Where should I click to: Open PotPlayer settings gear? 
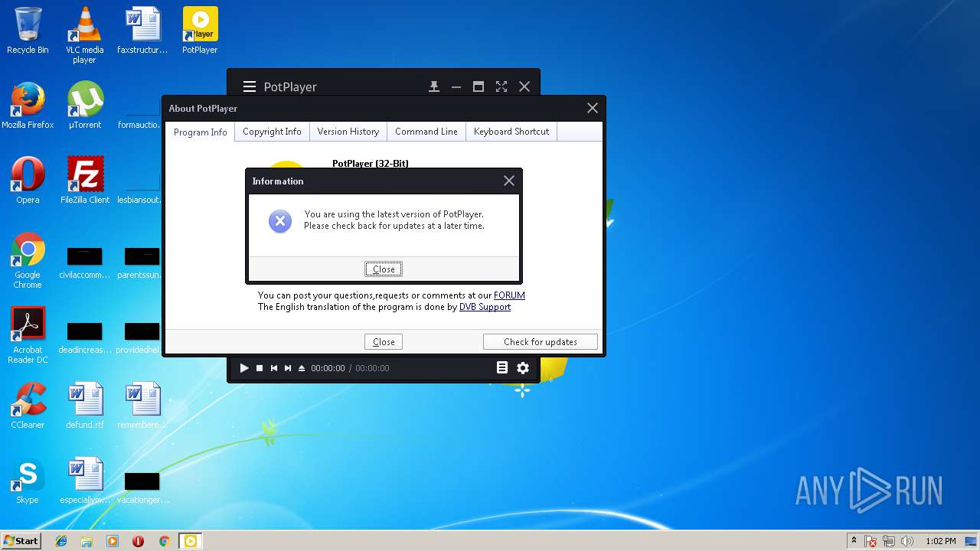tap(523, 368)
